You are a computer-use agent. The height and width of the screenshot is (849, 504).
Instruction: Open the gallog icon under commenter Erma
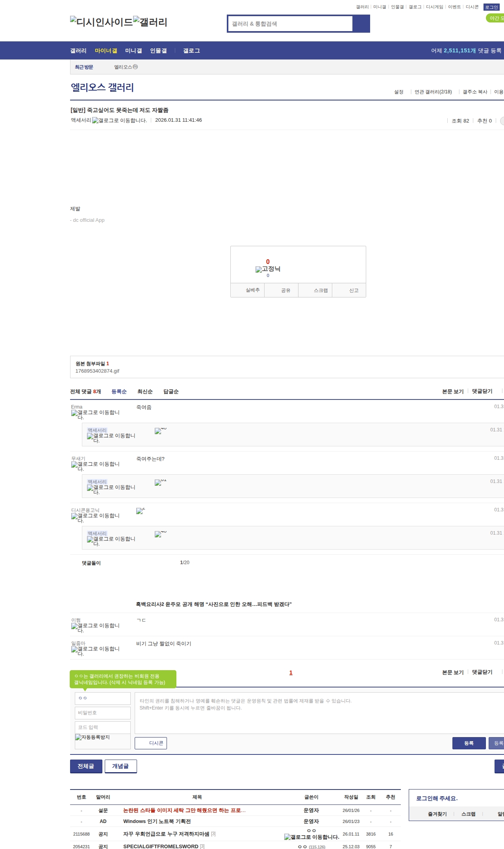(x=95, y=414)
